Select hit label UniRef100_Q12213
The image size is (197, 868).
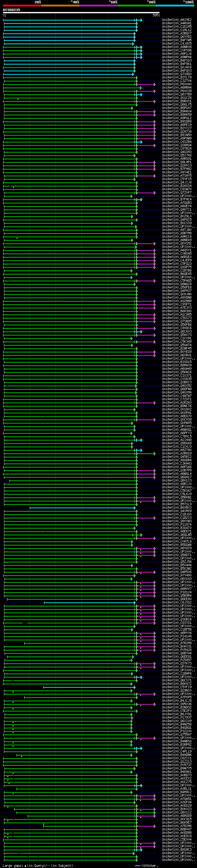pos(177,761)
